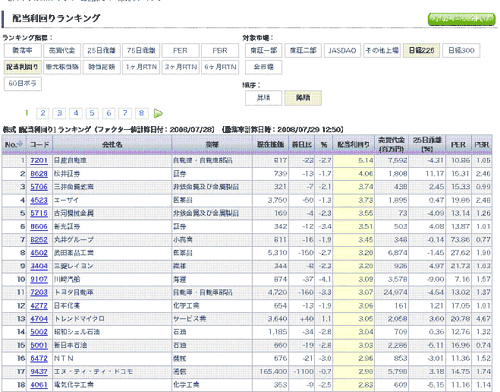Image resolution: width=500 pixels, height=392 pixels.
Task: Select the 1ヶ月RTN ranking indicator
Action: 141,67
